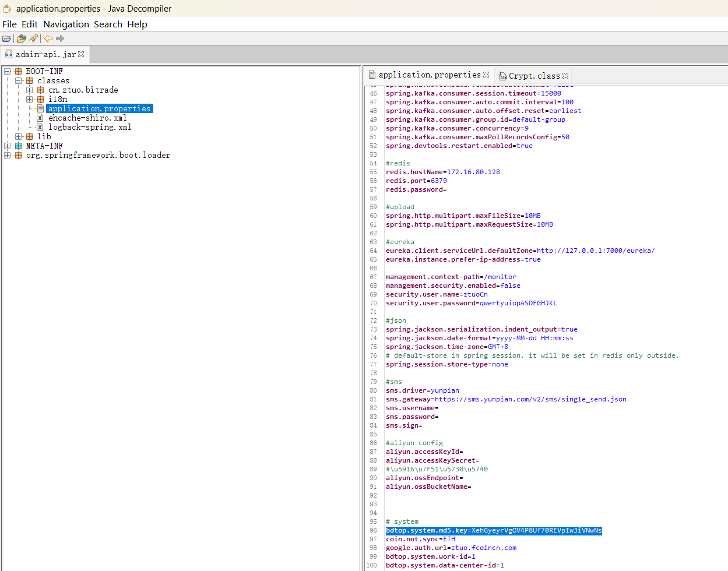Select ehcache-shiro.xml in the tree
Image resolution: width=728 pixels, height=571 pixels.
tap(87, 118)
